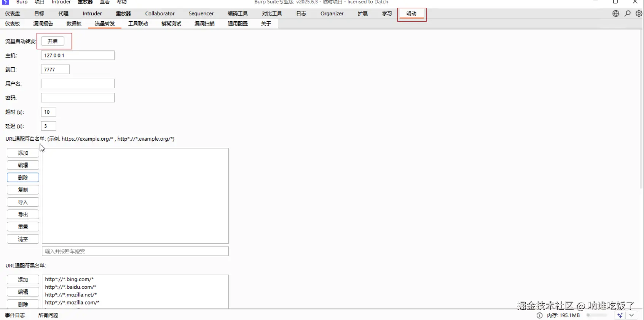Open the 编码工具 tab
The height and width of the screenshot is (320, 644).
[238, 14]
